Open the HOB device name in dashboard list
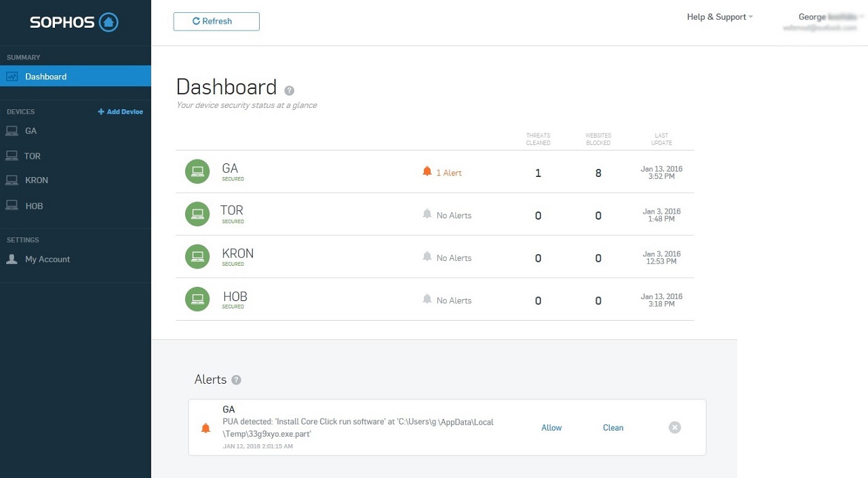 [235, 296]
